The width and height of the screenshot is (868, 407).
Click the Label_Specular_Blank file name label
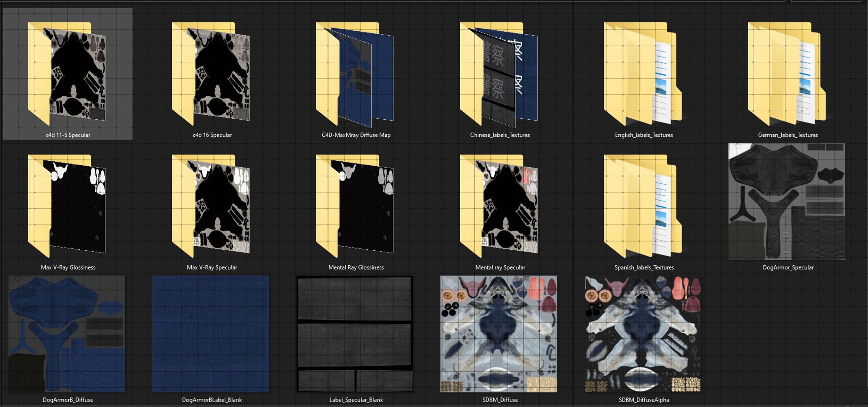(x=356, y=400)
